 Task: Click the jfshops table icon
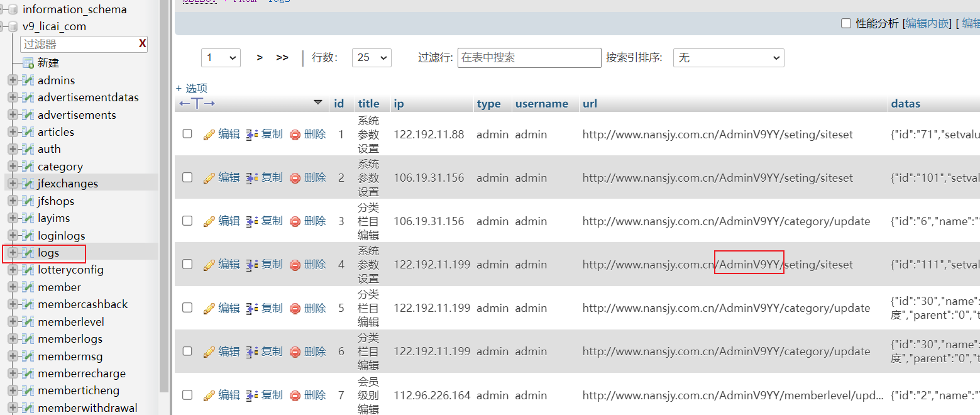click(x=28, y=201)
